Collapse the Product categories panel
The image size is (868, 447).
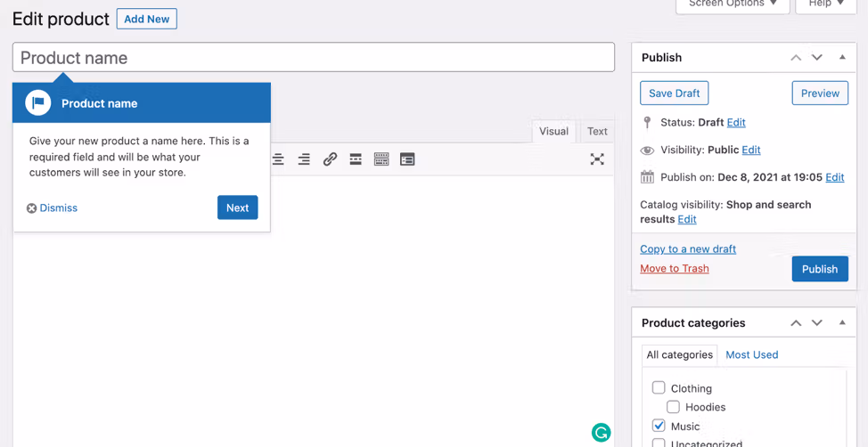coord(842,322)
